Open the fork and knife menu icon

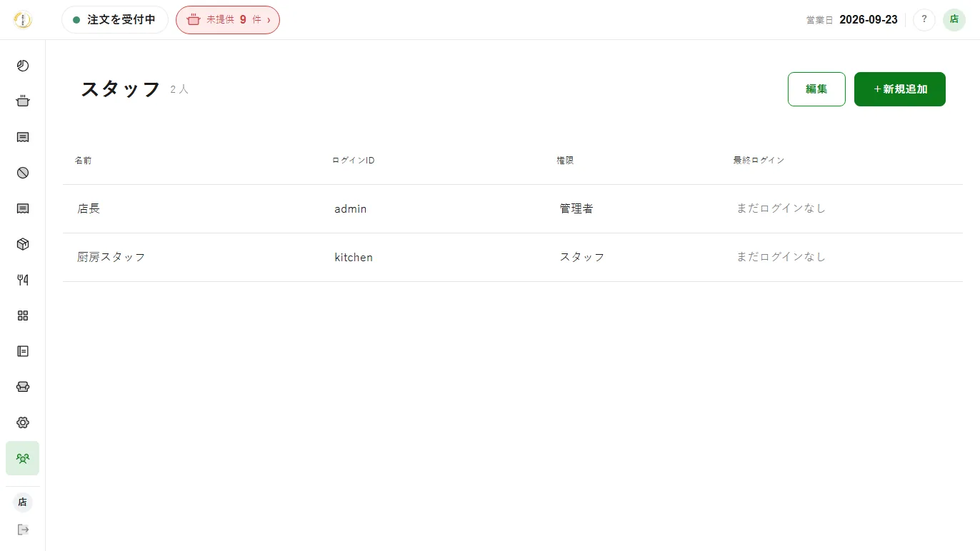point(23,280)
